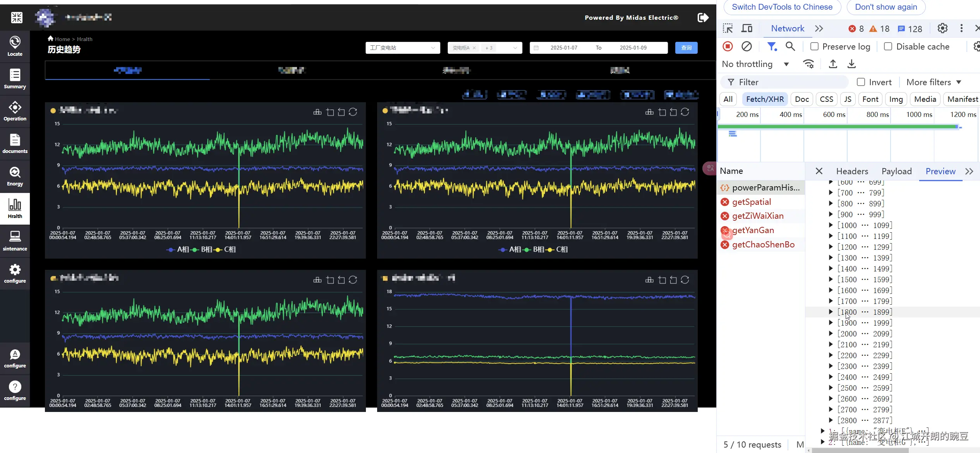The image size is (980, 453).
Task: Select the Fetch/XHR filter type
Action: coord(765,99)
